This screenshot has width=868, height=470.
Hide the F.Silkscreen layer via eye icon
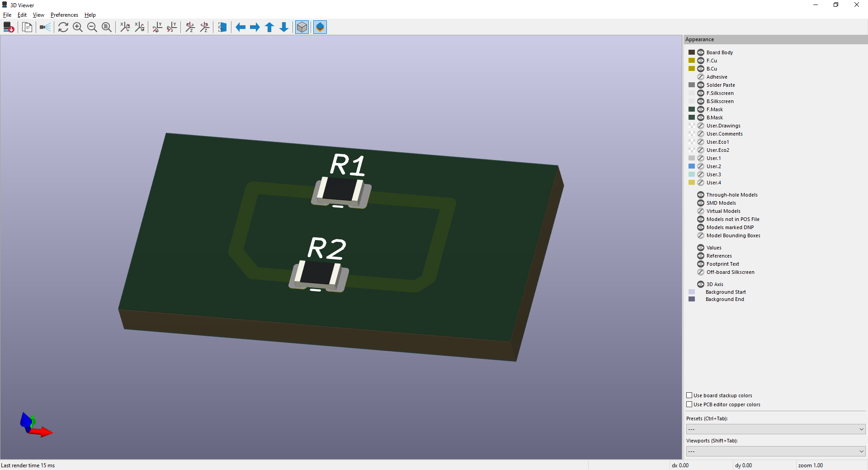[701, 93]
